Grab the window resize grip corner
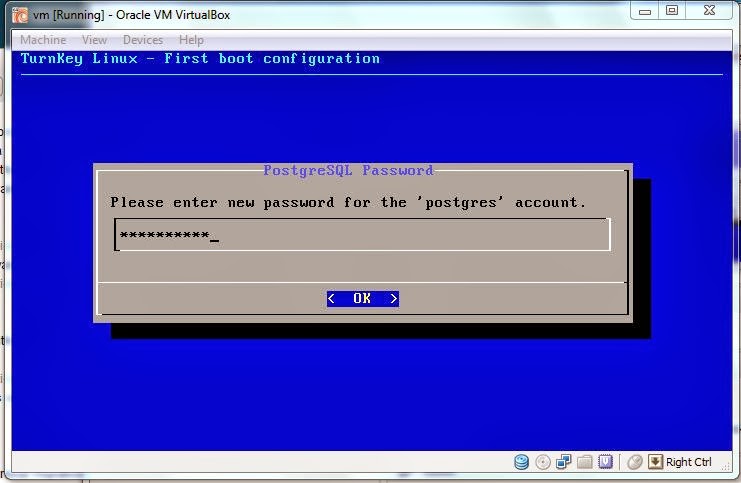The image size is (741, 483). point(726,466)
